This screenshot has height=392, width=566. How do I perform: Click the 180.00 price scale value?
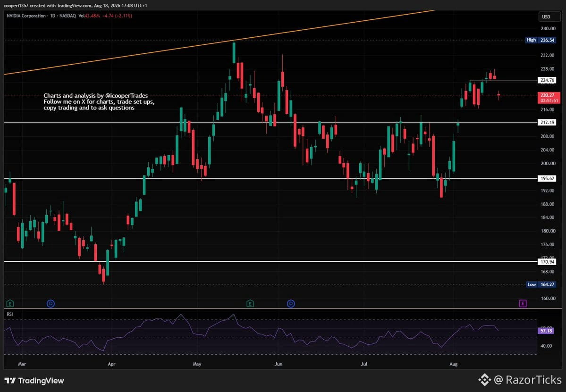click(548, 231)
